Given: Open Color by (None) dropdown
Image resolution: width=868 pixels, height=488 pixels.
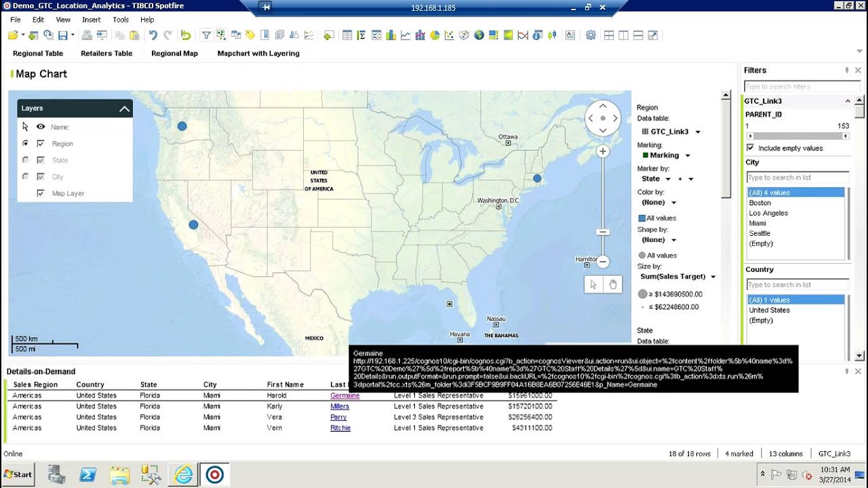Looking at the screenshot, I should (673, 203).
